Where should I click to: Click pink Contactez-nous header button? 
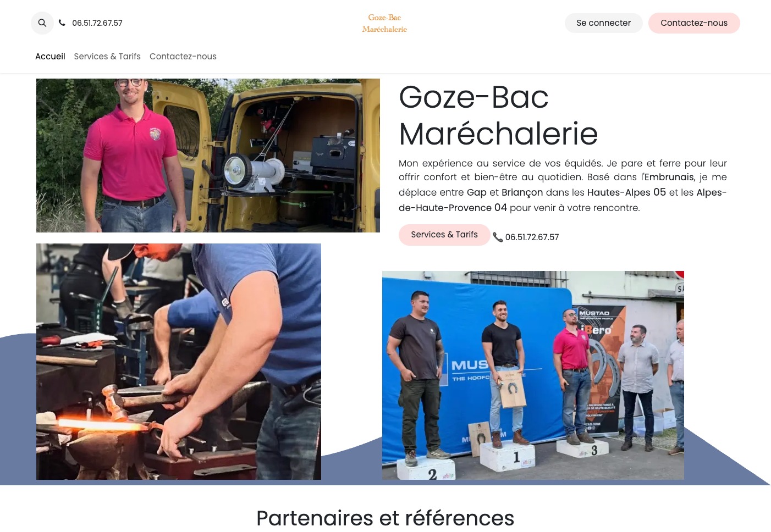click(694, 23)
